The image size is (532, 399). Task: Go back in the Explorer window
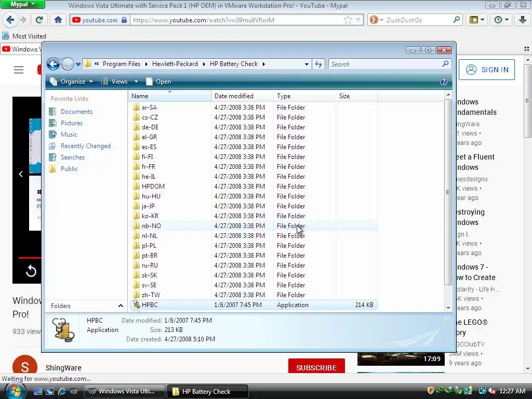pyautogui.click(x=54, y=64)
